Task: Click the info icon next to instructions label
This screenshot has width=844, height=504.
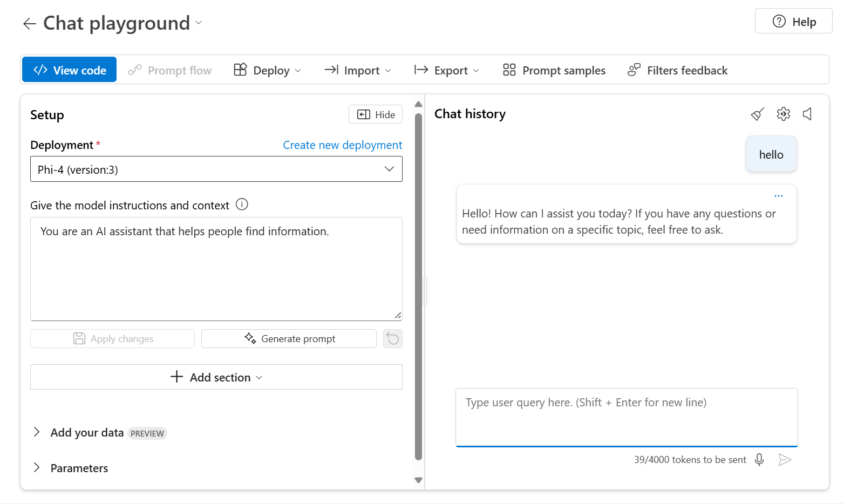Action: 242,205
